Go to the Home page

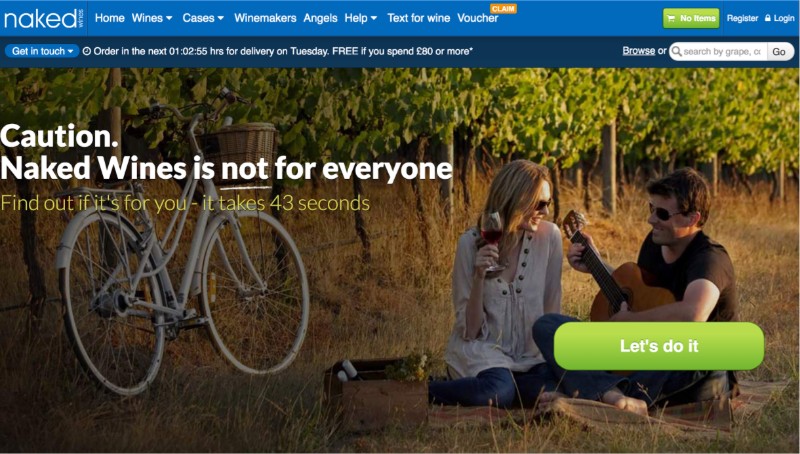click(110, 18)
